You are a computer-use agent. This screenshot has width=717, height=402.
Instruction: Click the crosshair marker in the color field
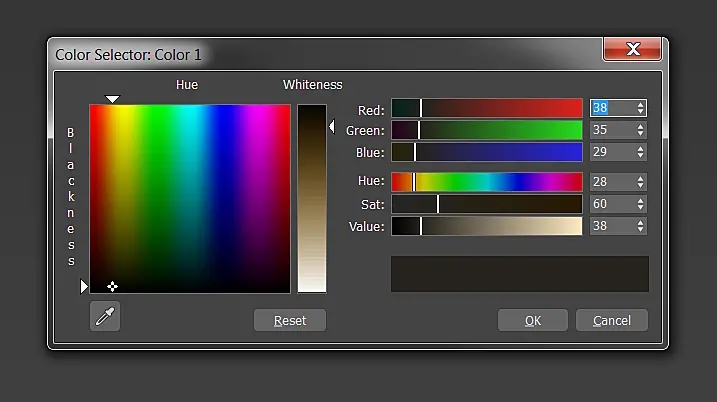[x=112, y=286]
